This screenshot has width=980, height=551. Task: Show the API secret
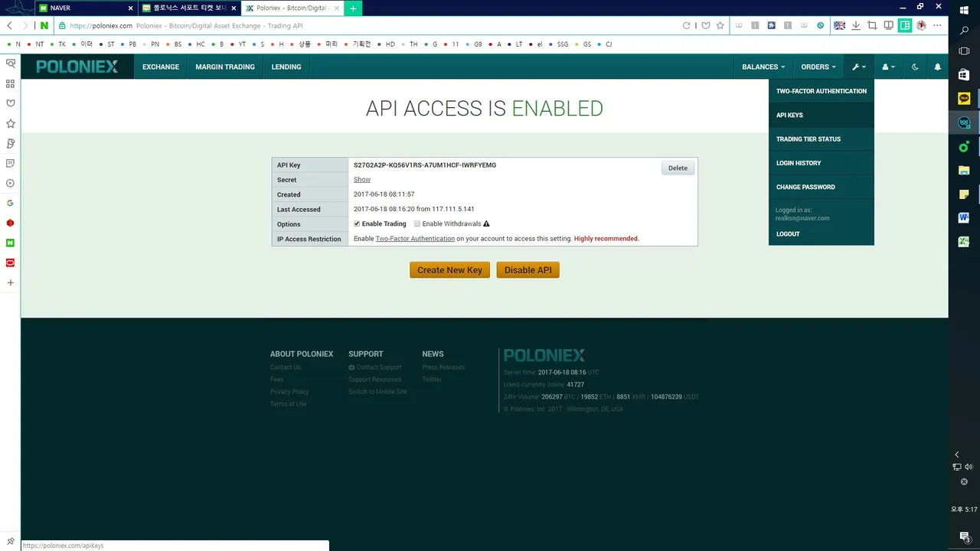[x=361, y=179]
